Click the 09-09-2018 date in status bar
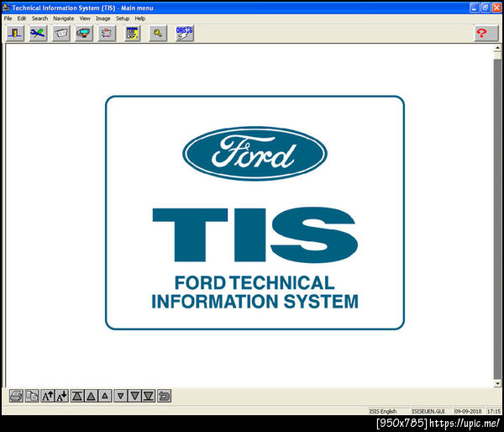 (x=468, y=411)
